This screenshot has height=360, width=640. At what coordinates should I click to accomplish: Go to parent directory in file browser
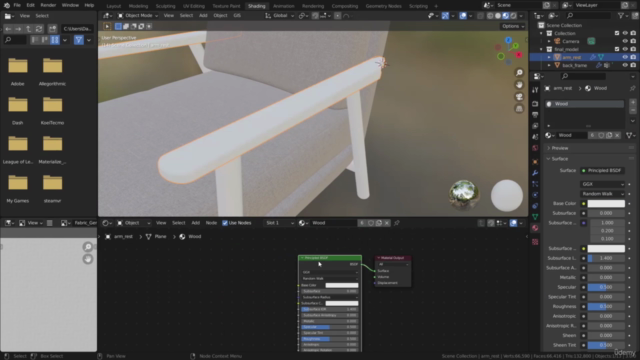(28, 29)
